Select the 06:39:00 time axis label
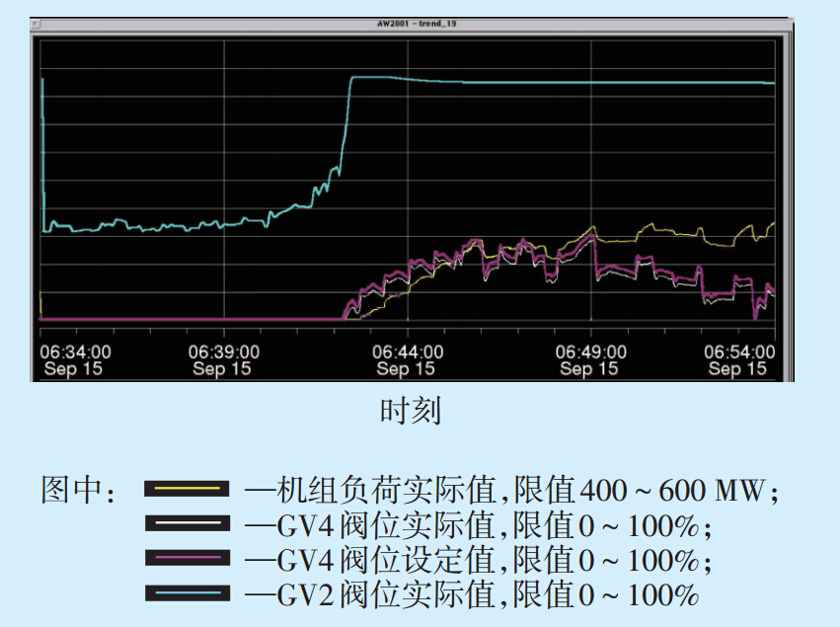The image size is (840, 627). [x=224, y=352]
